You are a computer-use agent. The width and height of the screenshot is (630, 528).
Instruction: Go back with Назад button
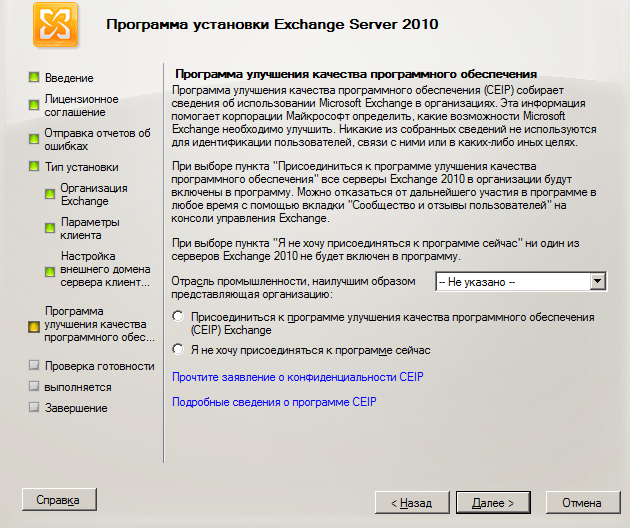pyautogui.click(x=412, y=502)
